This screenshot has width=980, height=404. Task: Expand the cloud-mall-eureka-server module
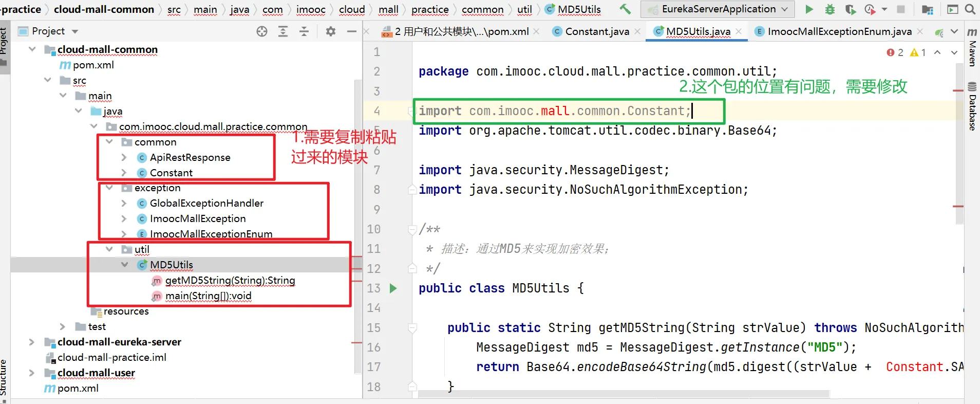32,342
